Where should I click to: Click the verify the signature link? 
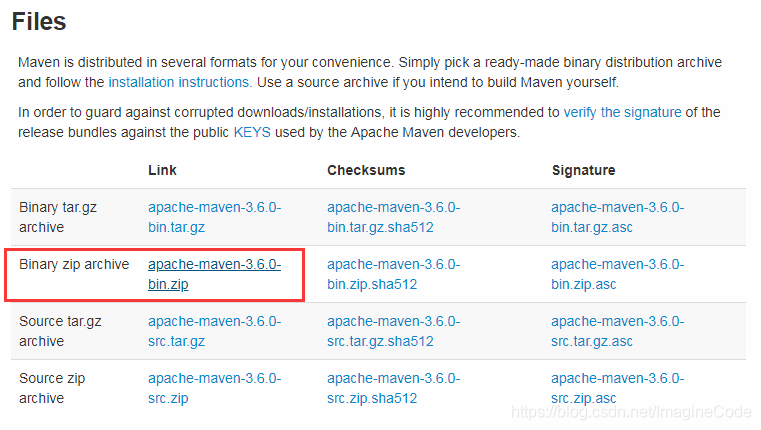tap(622, 112)
